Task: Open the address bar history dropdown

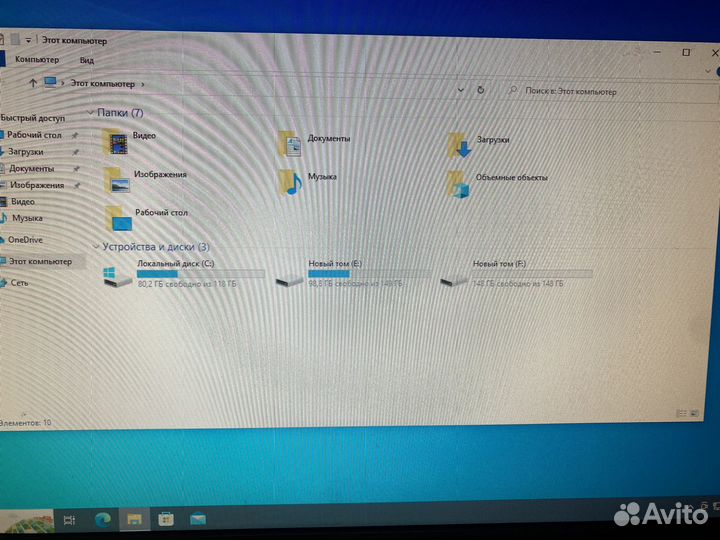Action: (461, 90)
